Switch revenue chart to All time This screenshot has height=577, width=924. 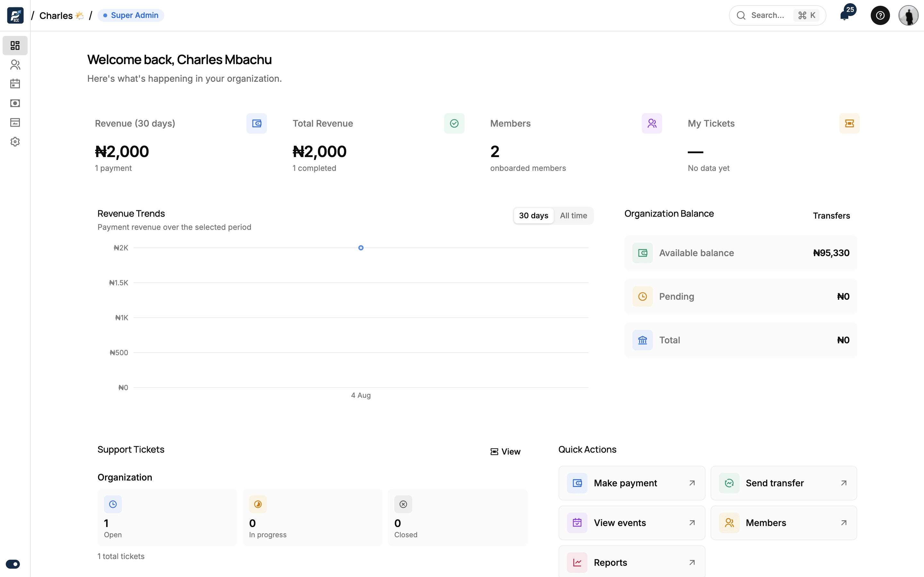573,216
